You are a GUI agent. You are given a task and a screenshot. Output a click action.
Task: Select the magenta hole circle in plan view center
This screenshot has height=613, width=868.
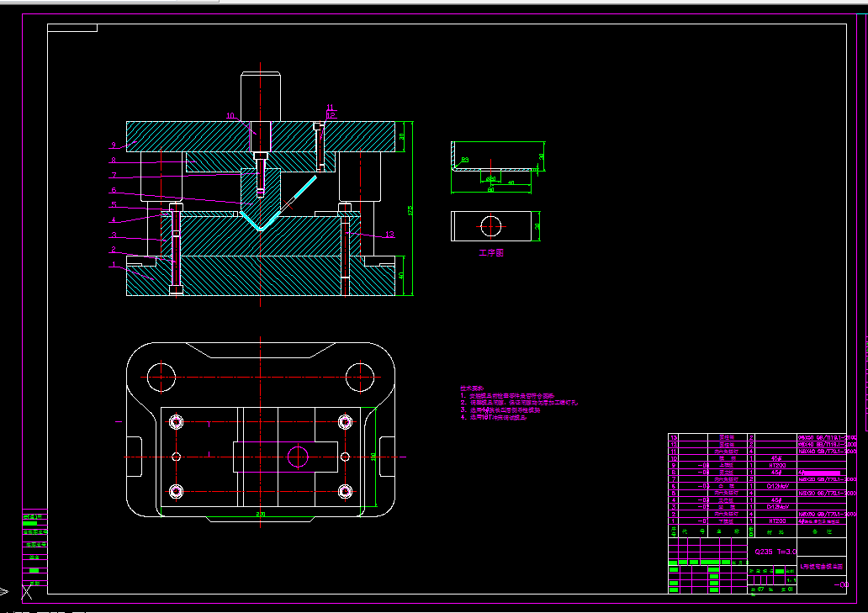pos(298,457)
